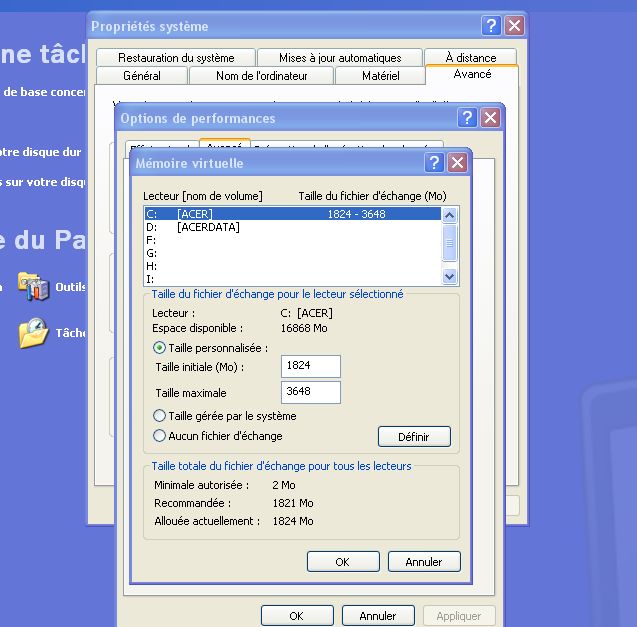Switch to the Matériel tab
Image resolution: width=637 pixels, height=627 pixels.
381,76
